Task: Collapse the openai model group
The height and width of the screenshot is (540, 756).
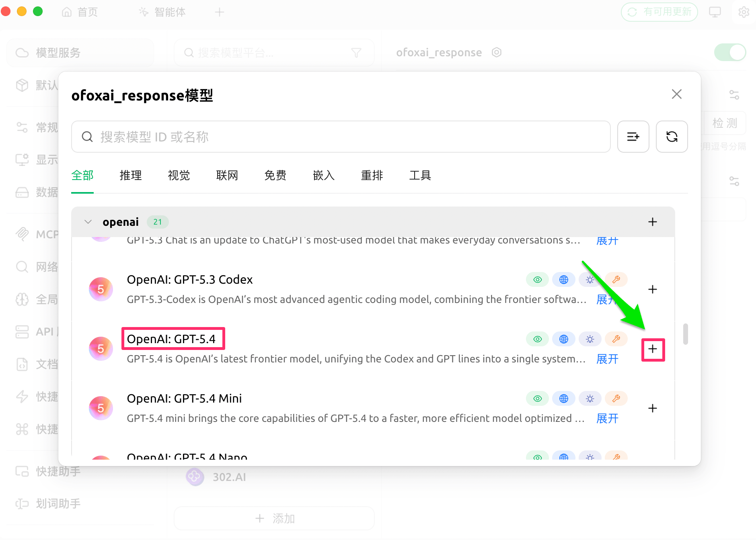Action: pos(88,222)
